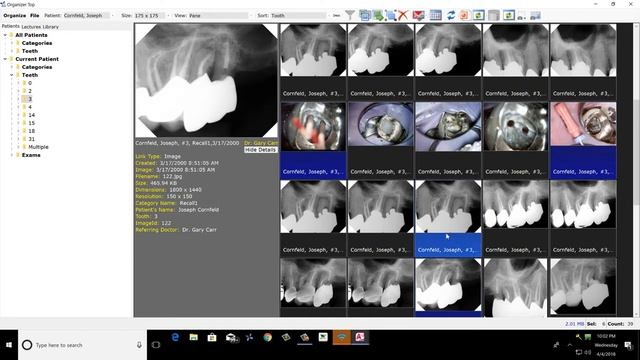Click the Filename 122.jpg detail text

(x=159, y=176)
